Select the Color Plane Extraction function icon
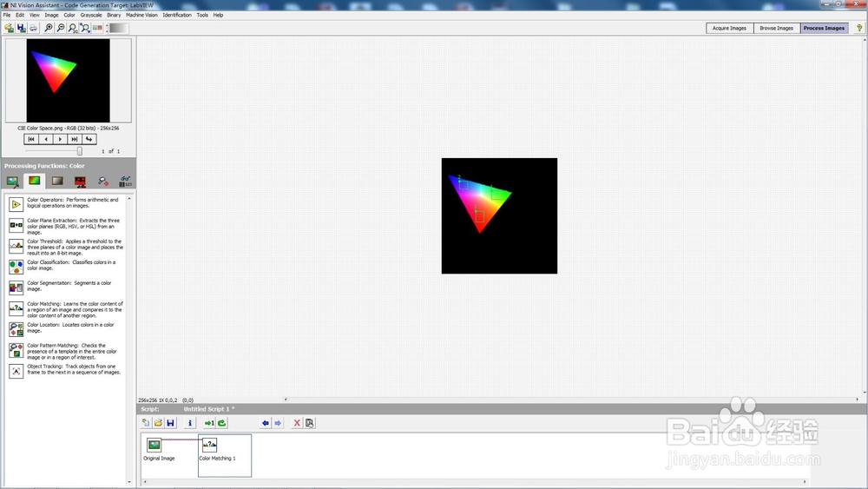868x489 pixels. 16,225
